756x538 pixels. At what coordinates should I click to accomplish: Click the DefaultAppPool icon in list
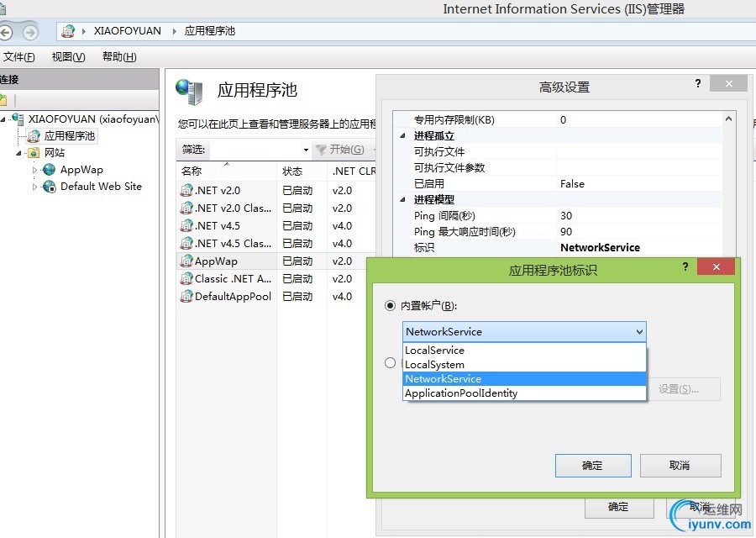186,296
